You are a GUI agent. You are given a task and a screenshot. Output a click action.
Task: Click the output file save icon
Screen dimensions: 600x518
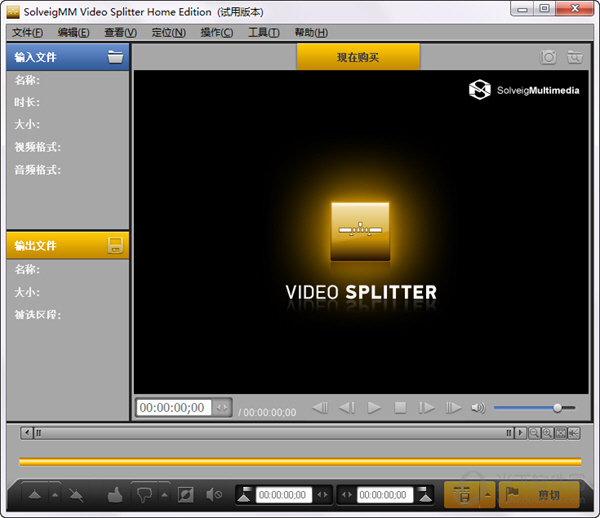115,245
